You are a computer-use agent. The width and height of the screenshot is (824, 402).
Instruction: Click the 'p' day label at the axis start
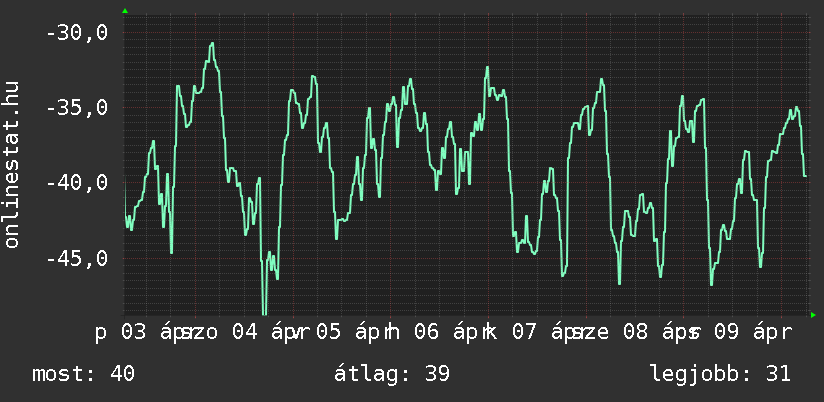(x=101, y=332)
